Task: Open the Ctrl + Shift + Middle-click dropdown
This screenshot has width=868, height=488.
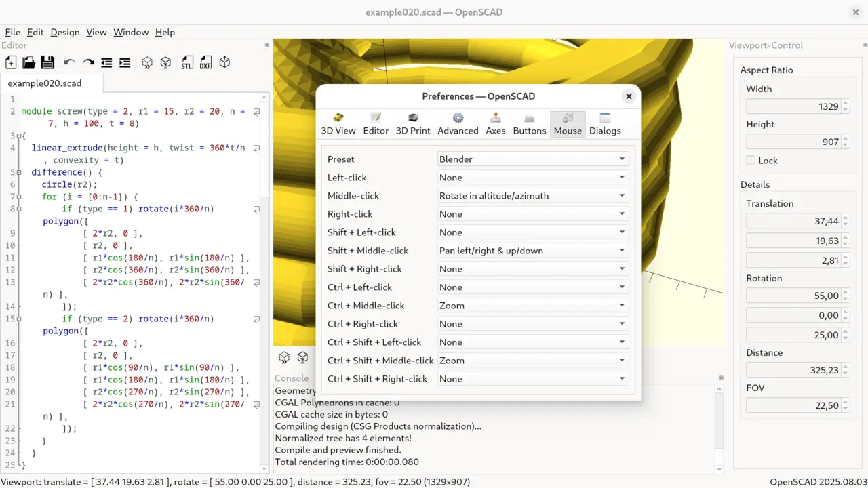Action: (x=533, y=361)
